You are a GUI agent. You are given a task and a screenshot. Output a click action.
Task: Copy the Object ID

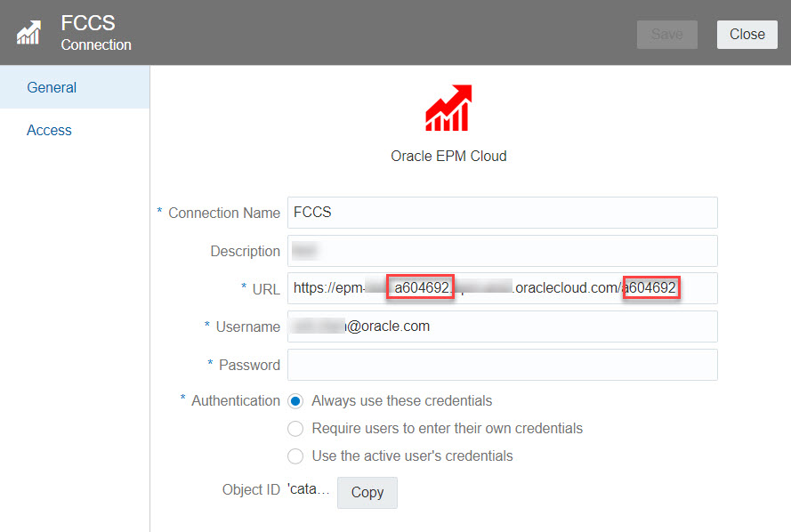(x=367, y=492)
